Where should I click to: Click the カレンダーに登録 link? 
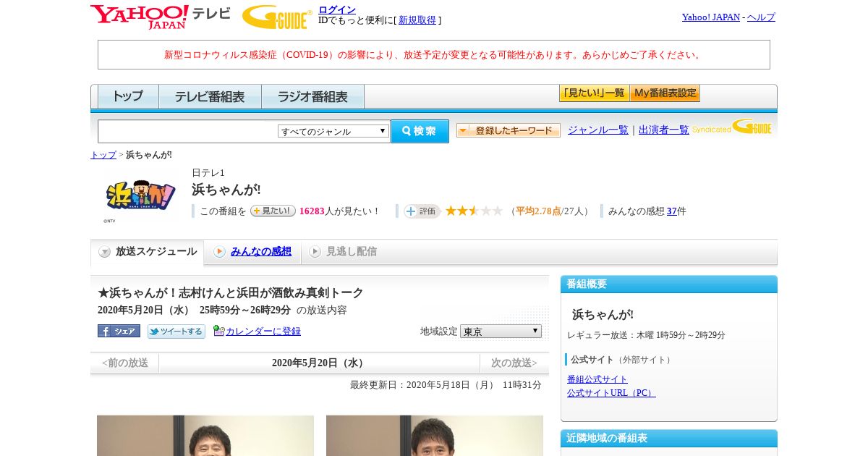coord(263,332)
